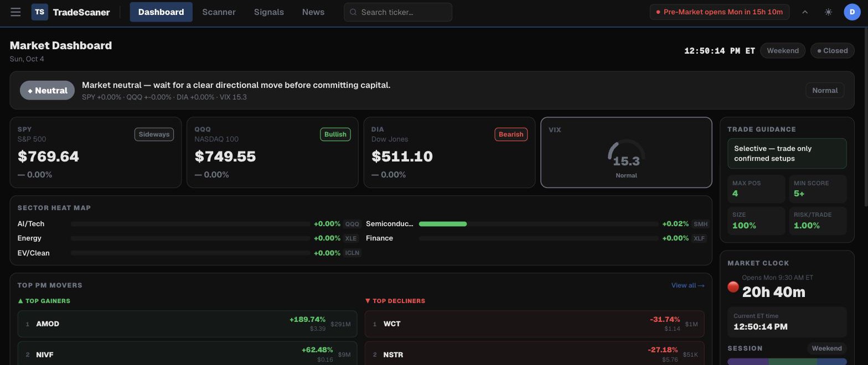This screenshot has height=365, width=868.
Task: Click the Selective trade guidance message
Action: (x=787, y=153)
